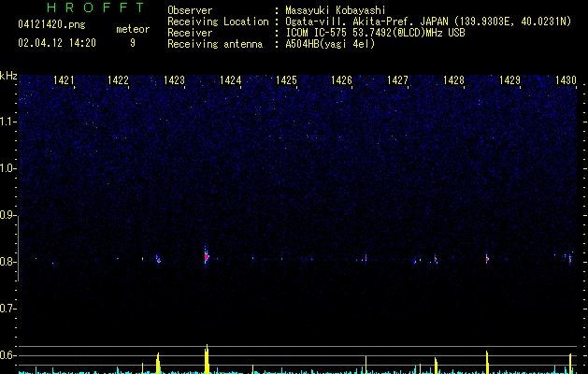
Task: Click the meteor echo between 1428 and 1429
Action: click(487, 258)
